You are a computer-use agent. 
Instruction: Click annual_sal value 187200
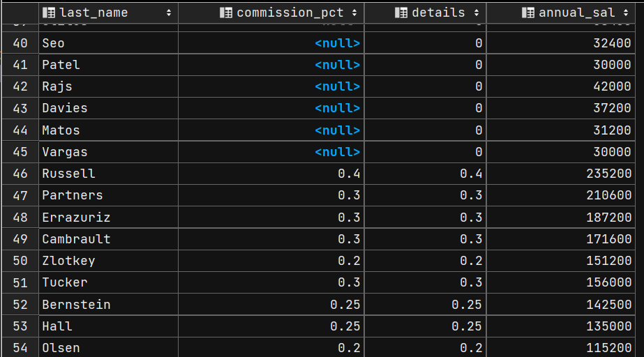[x=561, y=217]
